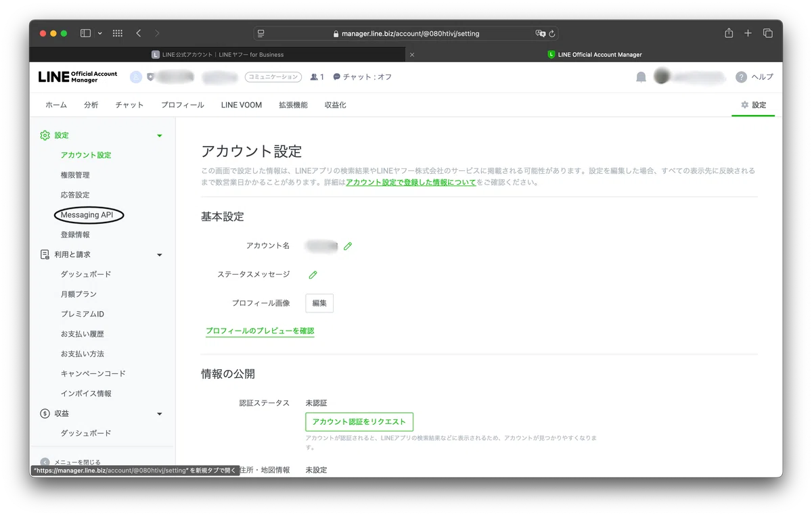The image size is (812, 516).
Task: Click the 編集 button for プロフィール画像
Action: (319, 303)
